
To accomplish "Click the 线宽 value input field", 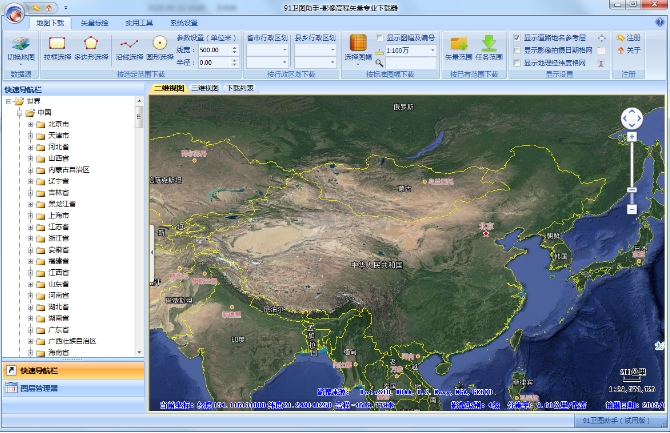I will (215, 50).
